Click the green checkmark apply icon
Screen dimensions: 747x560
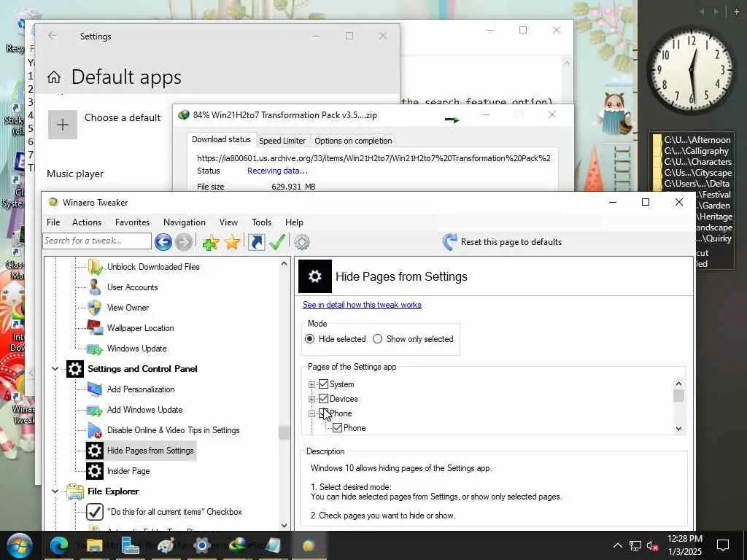[x=277, y=242]
